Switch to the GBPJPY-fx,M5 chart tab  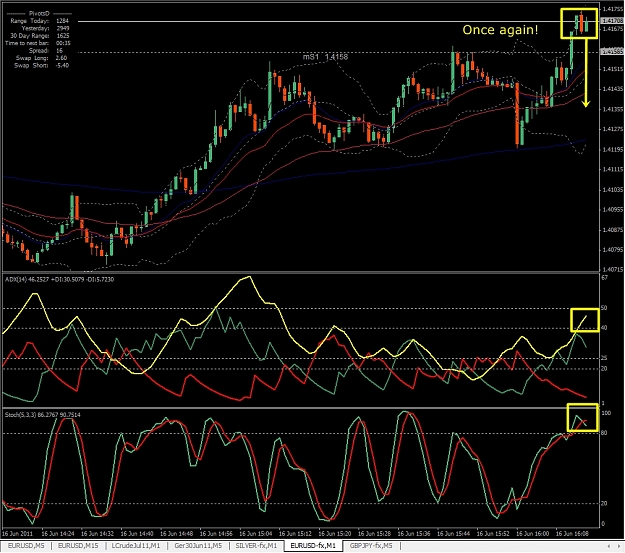click(x=371, y=545)
